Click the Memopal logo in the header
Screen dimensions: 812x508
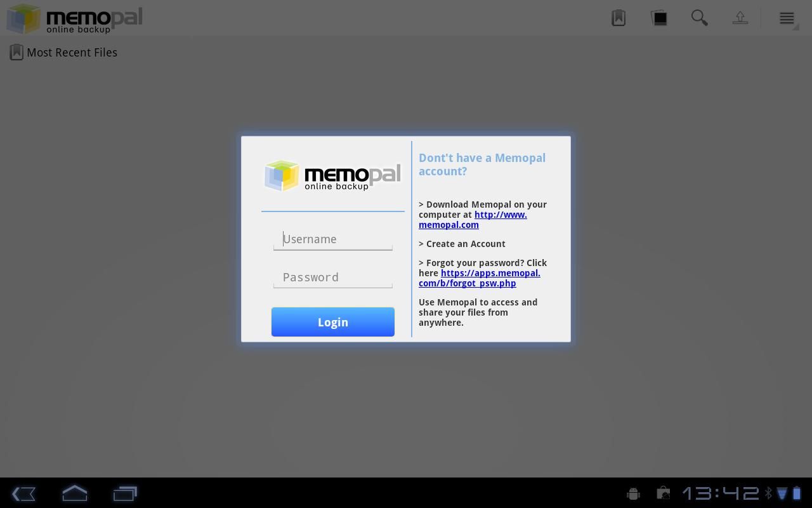[73, 18]
